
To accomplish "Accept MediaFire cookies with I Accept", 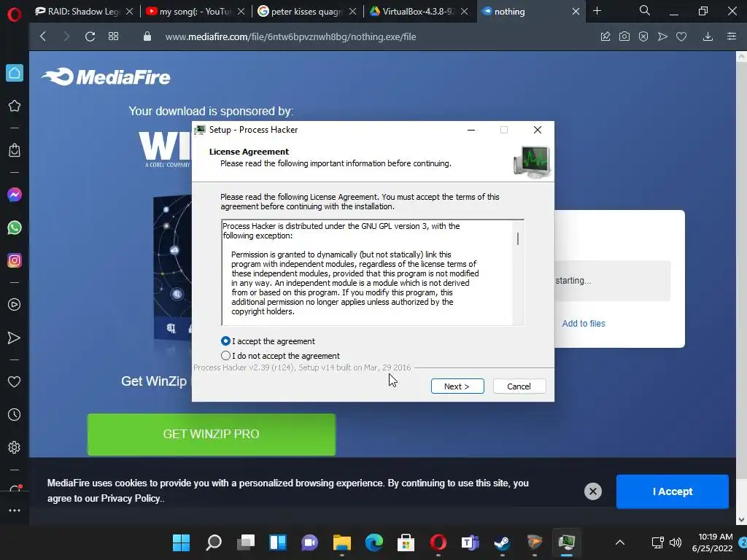I will coord(672,491).
